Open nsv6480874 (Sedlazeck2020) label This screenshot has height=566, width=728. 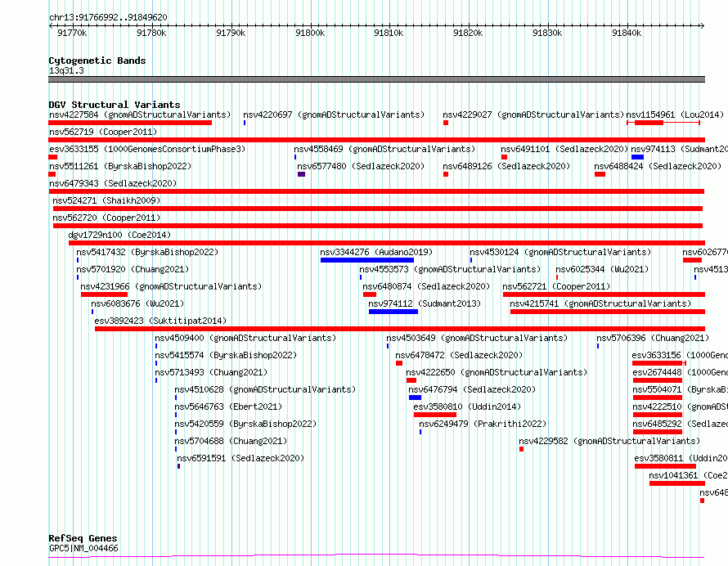point(426,286)
